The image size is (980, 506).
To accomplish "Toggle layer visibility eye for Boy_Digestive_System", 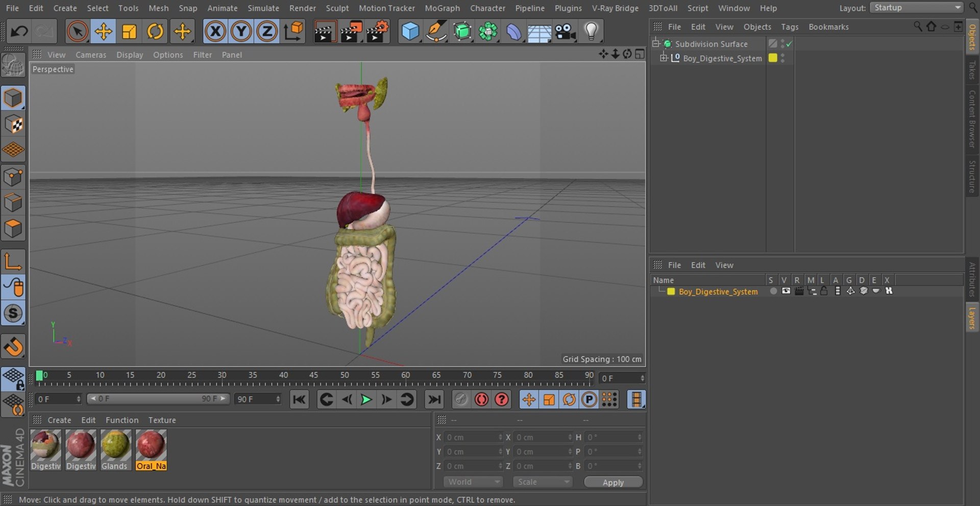I will 786,291.
